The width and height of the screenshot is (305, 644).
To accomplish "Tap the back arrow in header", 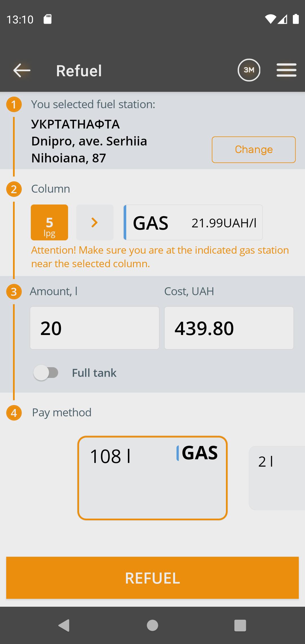I will (x=22, y=70).
